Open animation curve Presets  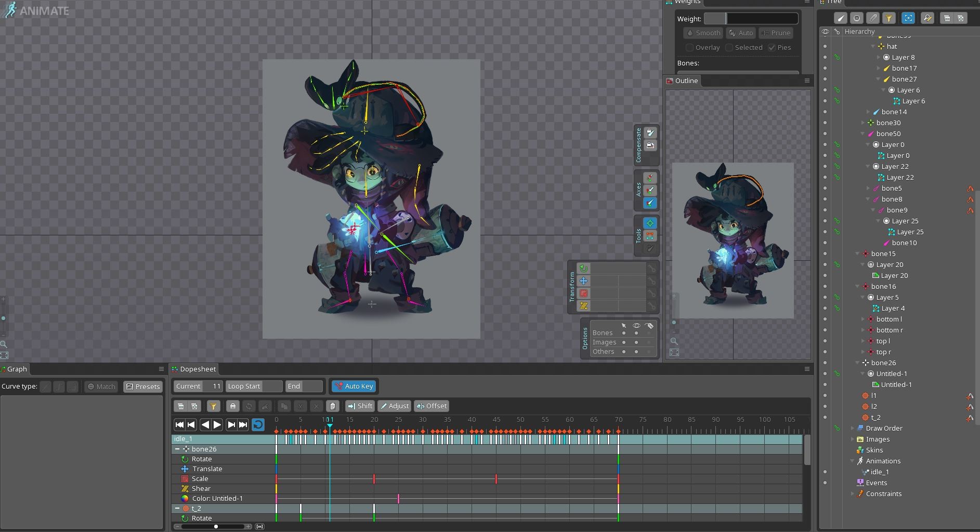tap(142, 387)
